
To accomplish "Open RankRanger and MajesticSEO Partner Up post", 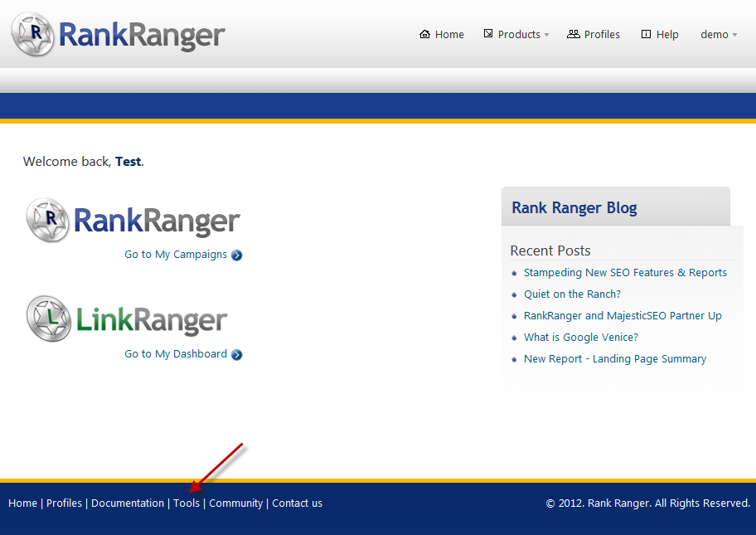I will 623,316.
